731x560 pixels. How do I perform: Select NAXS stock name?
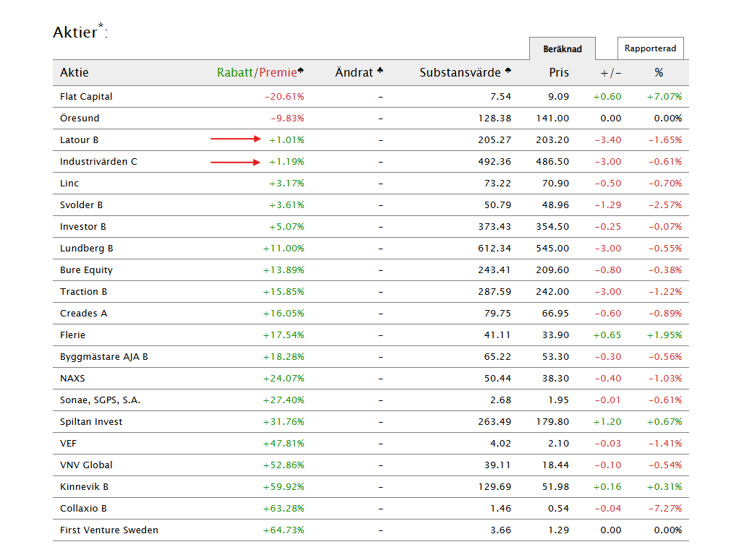(x=73, y=379)
